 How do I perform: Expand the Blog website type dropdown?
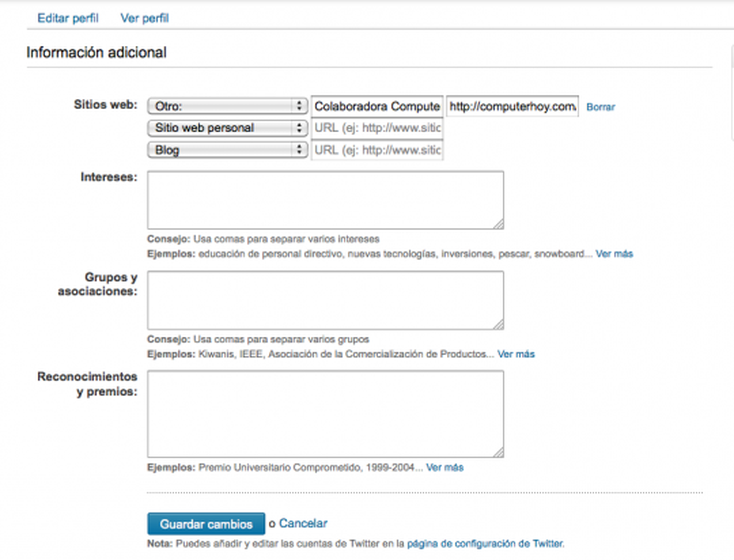tap(227, 150)
